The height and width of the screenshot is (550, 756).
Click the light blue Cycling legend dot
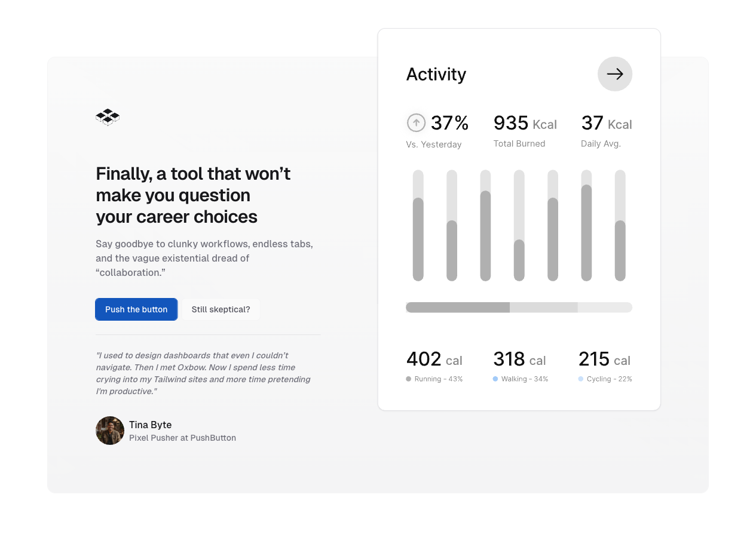581,379
